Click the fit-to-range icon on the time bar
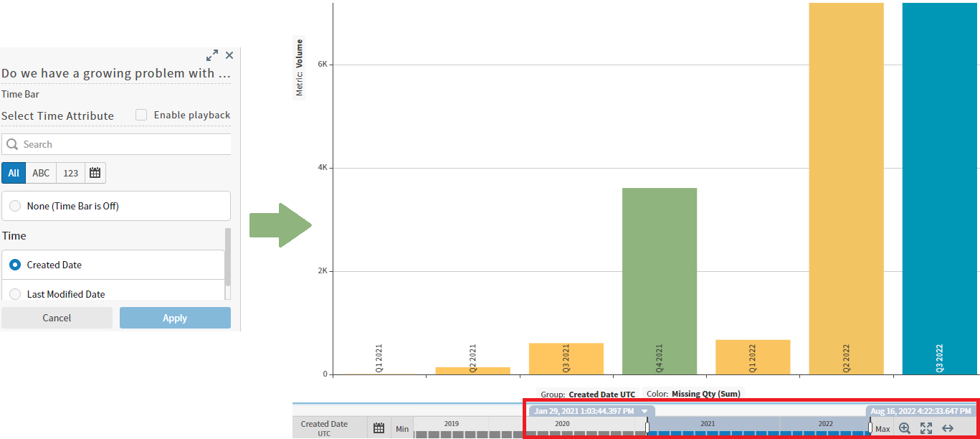 point(926,428)
